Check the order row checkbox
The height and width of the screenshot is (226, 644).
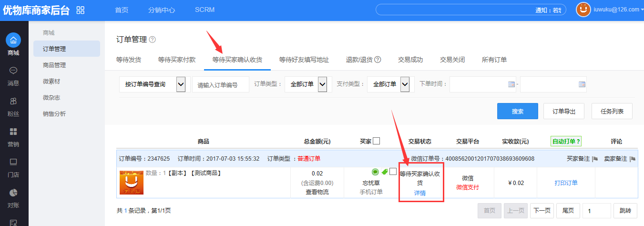[393, 172]
